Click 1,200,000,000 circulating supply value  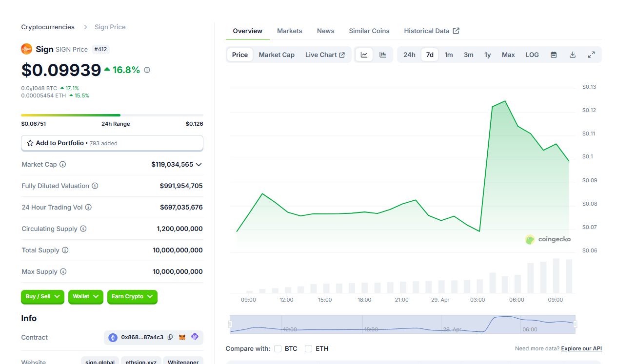(x=179, y=229)
